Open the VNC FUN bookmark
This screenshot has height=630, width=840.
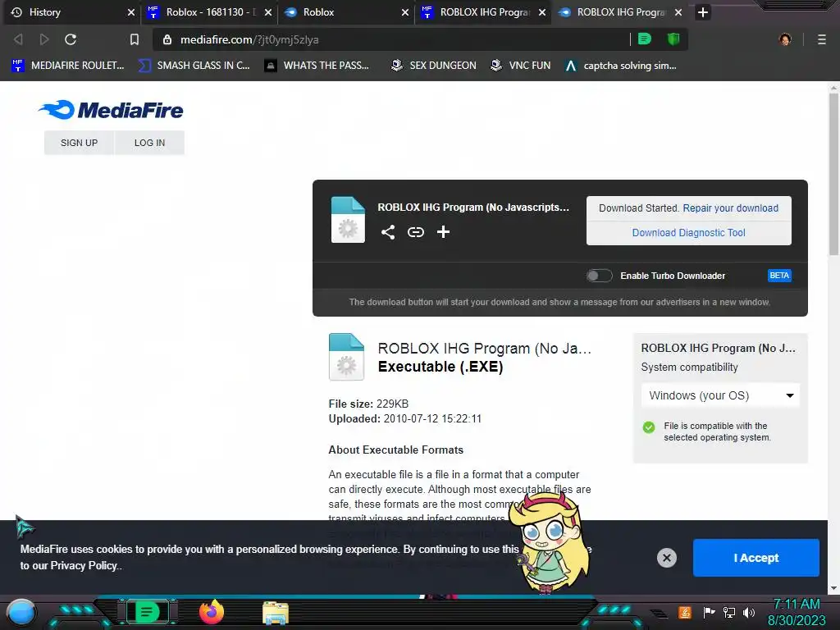[520, 66]
